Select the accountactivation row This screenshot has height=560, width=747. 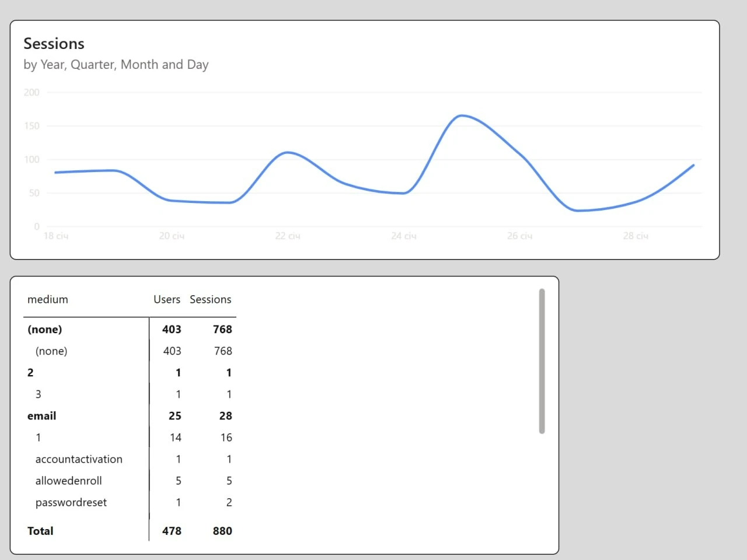click(x=79, y=459)
